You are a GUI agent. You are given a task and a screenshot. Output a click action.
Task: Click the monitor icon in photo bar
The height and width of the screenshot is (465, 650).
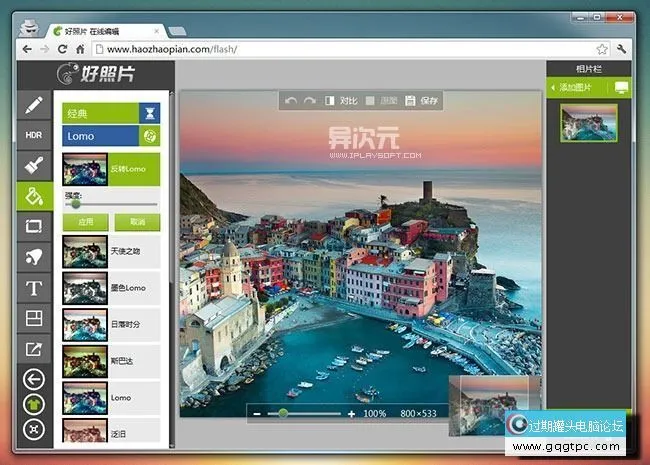point(621,87)
